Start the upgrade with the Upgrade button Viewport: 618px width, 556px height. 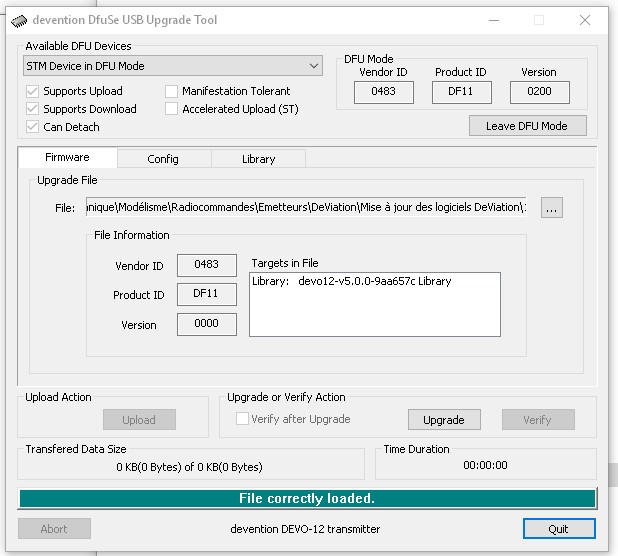(x=444, y=420)
